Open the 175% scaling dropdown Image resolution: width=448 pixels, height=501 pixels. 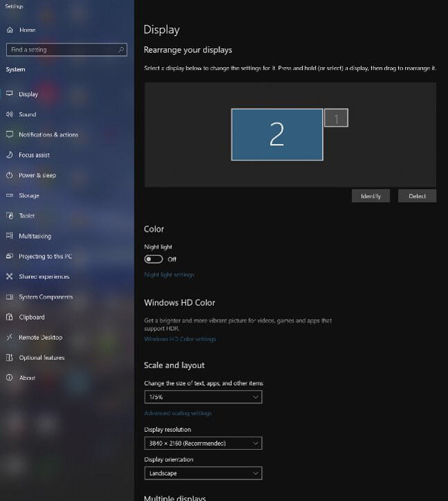(x=203, y=397)
